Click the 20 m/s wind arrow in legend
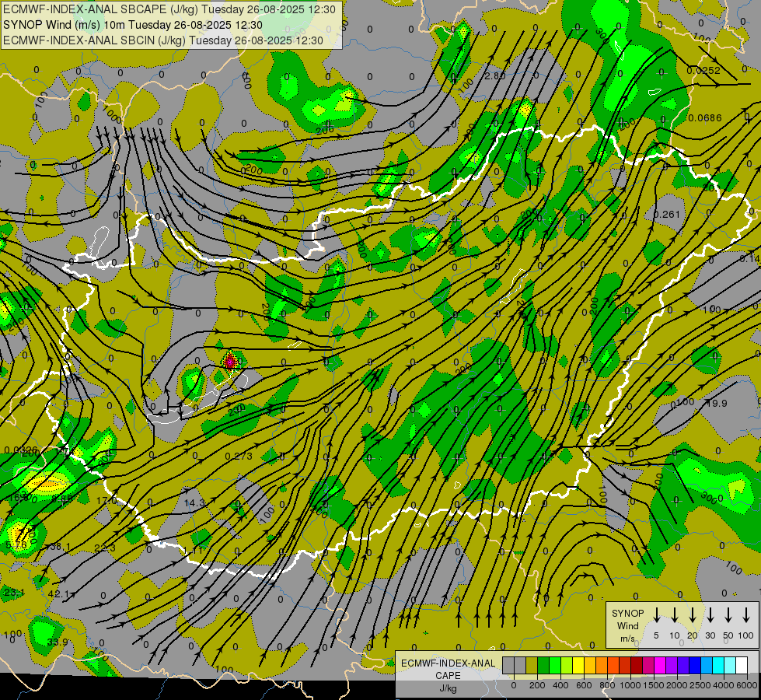The width and height of the screenshot is (761, 700). point(693,615)
